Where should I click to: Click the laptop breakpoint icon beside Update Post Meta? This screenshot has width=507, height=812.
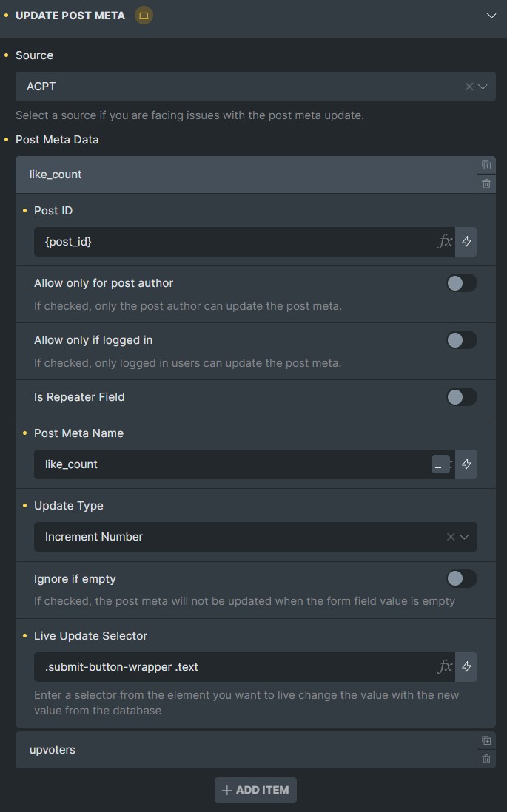pos(144,16)
